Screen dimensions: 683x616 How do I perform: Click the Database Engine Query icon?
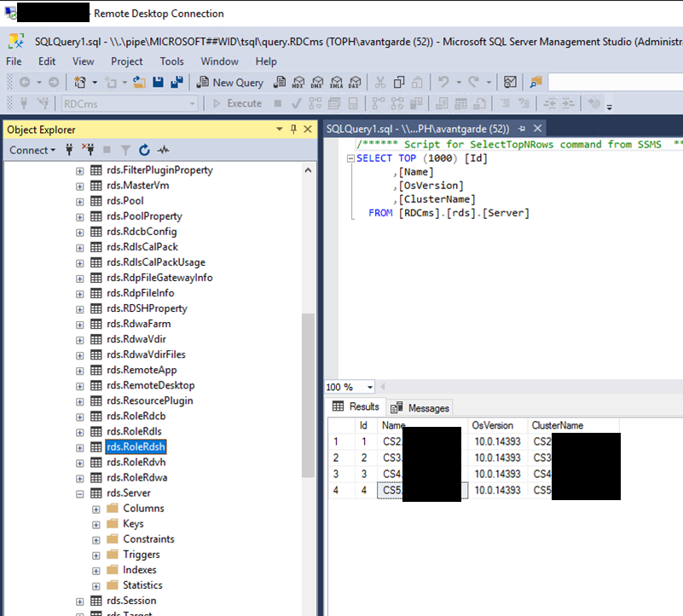click(279, 82)
